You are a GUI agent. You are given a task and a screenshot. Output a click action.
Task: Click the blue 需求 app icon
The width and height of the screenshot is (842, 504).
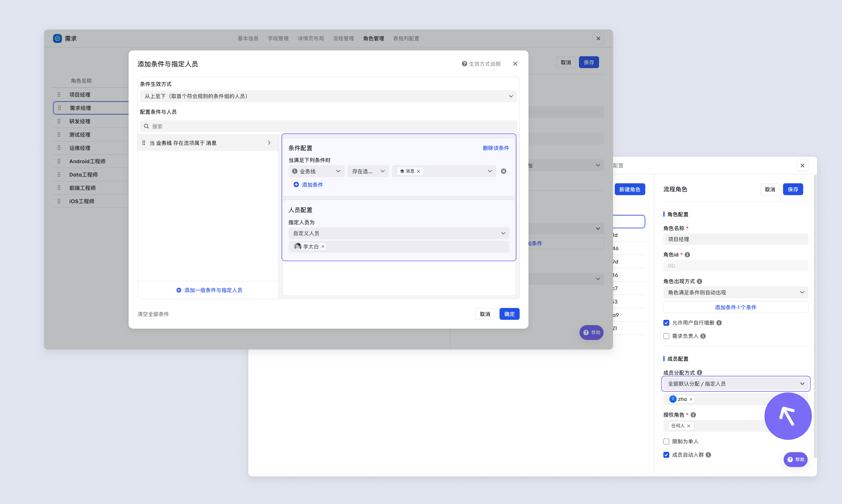click(x=57, y=38)
